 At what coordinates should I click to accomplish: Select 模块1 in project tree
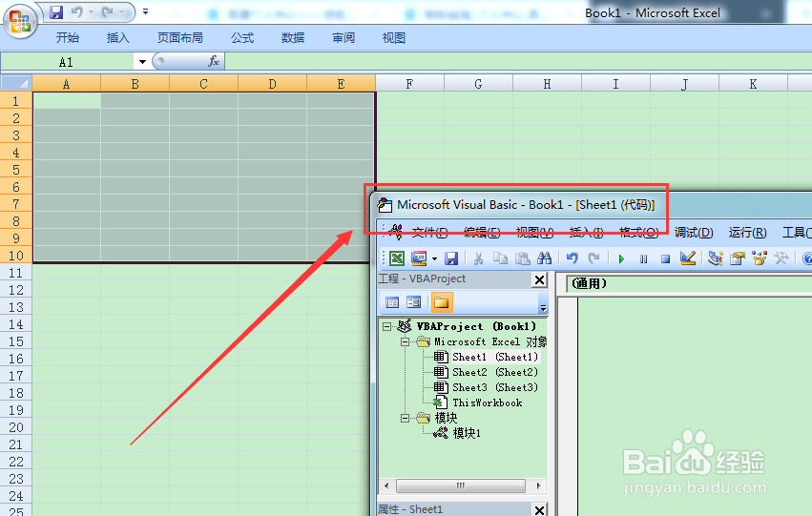(x=467, y=433)
